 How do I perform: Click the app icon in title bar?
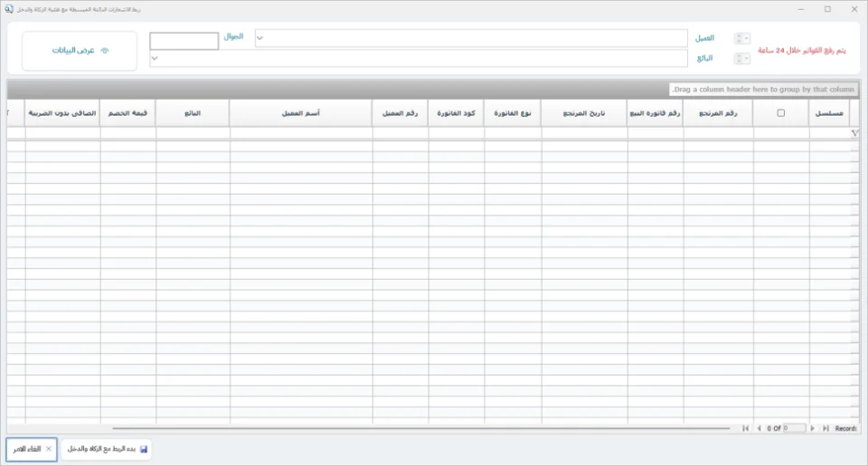(9, 9)
